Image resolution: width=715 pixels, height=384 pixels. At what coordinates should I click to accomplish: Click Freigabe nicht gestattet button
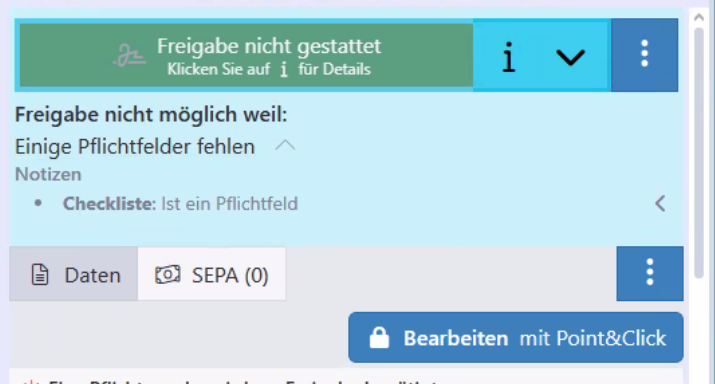(x=246, y=55)
